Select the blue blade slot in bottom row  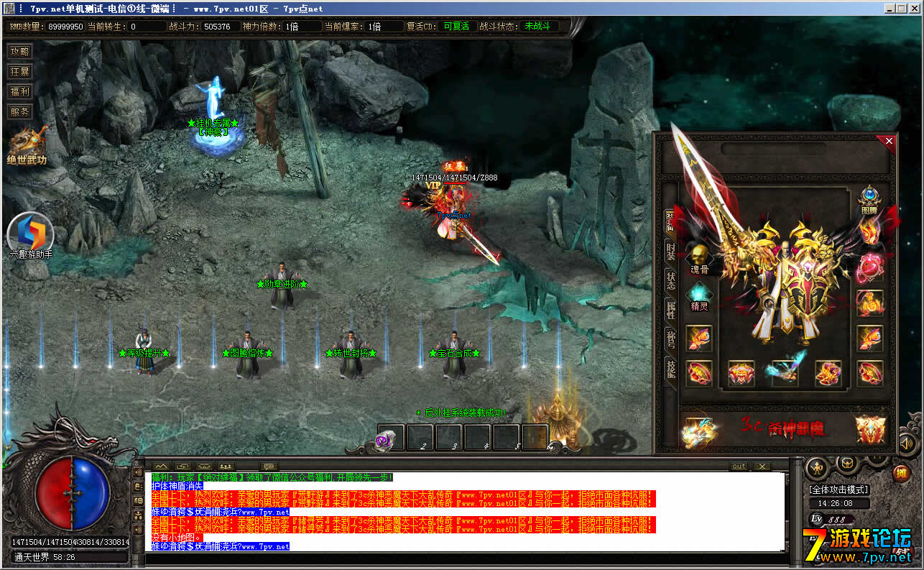click(x=785, y=374)
